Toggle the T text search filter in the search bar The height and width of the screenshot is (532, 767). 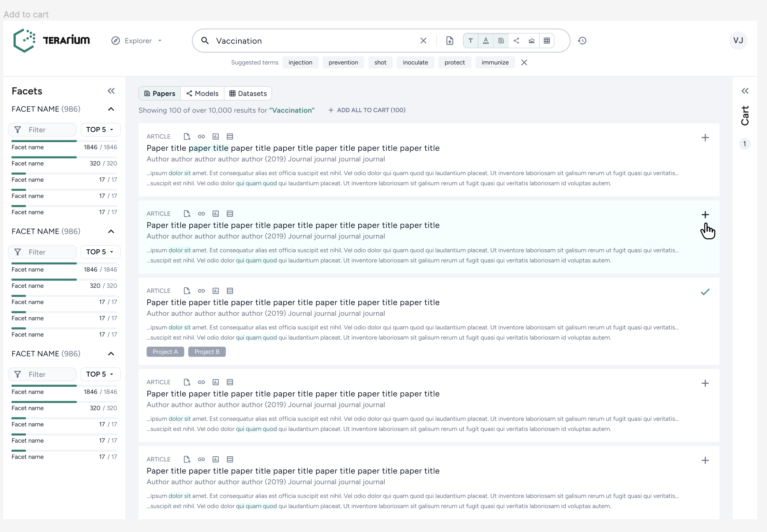click(x=471, y=40)
